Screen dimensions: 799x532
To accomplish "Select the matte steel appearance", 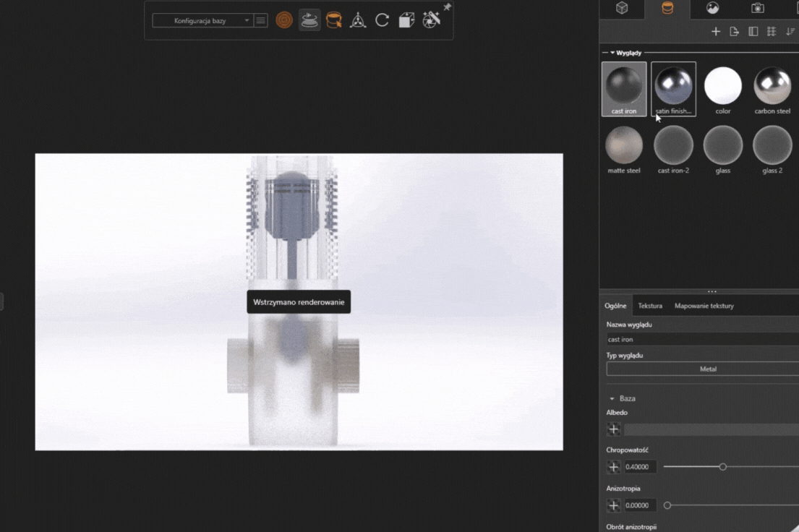I will click(624, 150).
